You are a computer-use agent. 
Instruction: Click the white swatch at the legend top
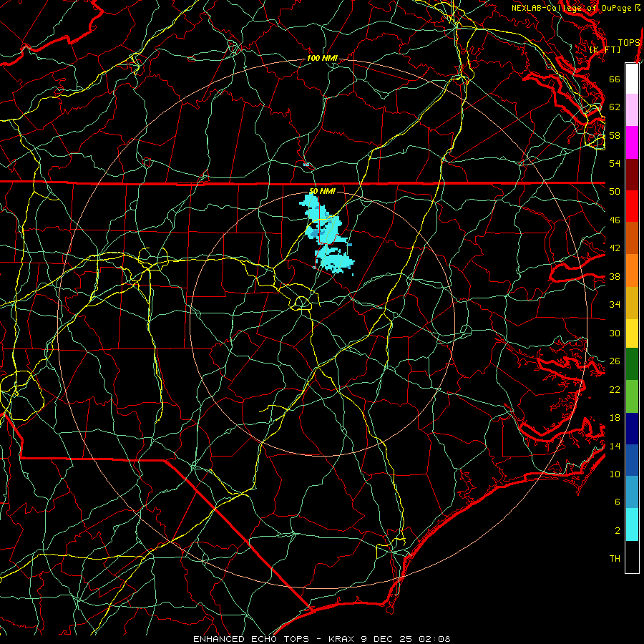coord(632,79)
